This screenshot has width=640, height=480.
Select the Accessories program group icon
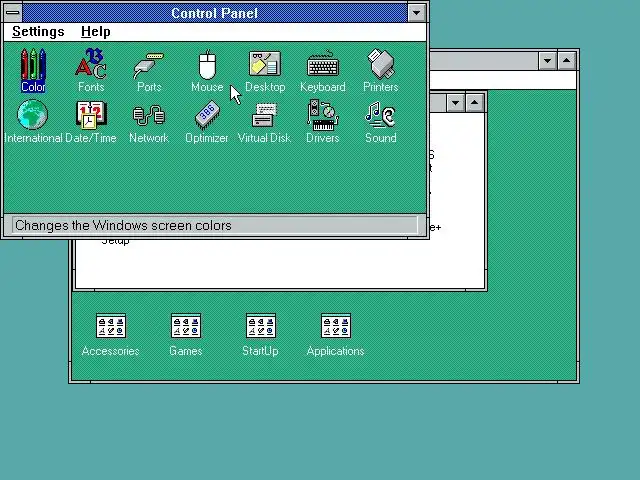click(x=111, y=335)
